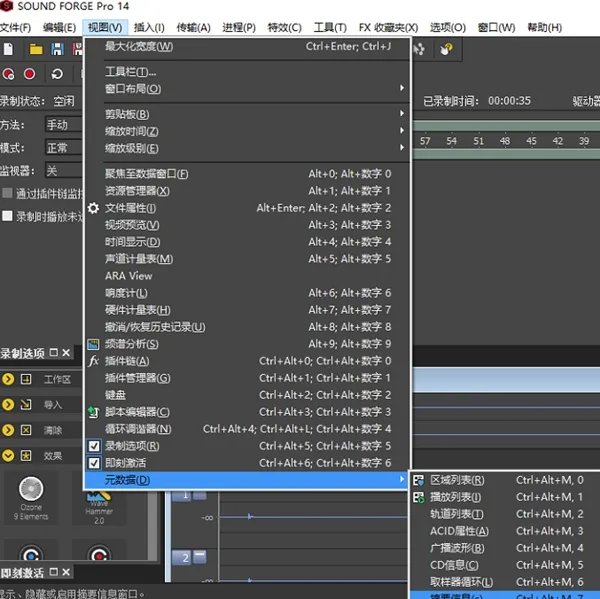Click the Open folder icon in toolbar
This screenshot has width=600, height=599.
(x=36, y=49)
